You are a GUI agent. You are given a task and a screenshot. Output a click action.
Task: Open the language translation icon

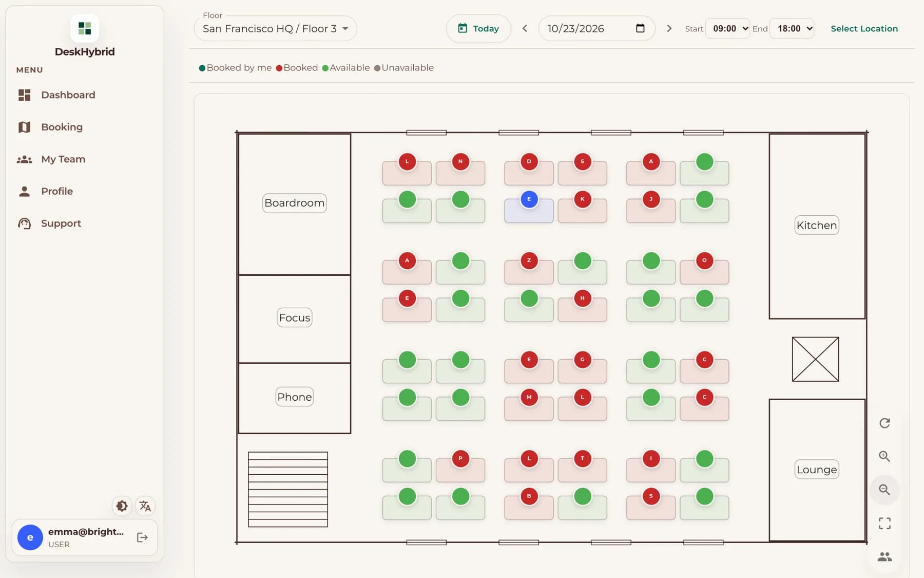point(145,506)
